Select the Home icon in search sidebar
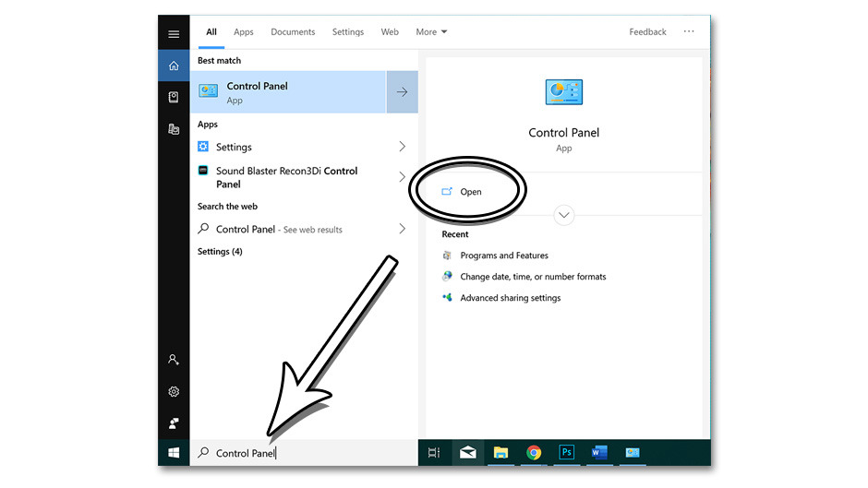 (x=174, y=65)
